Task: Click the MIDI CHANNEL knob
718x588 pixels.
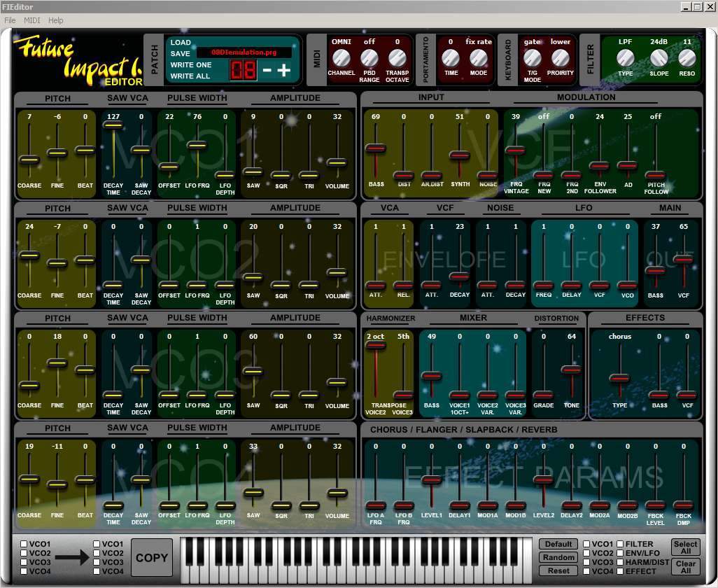Action: 341,57
